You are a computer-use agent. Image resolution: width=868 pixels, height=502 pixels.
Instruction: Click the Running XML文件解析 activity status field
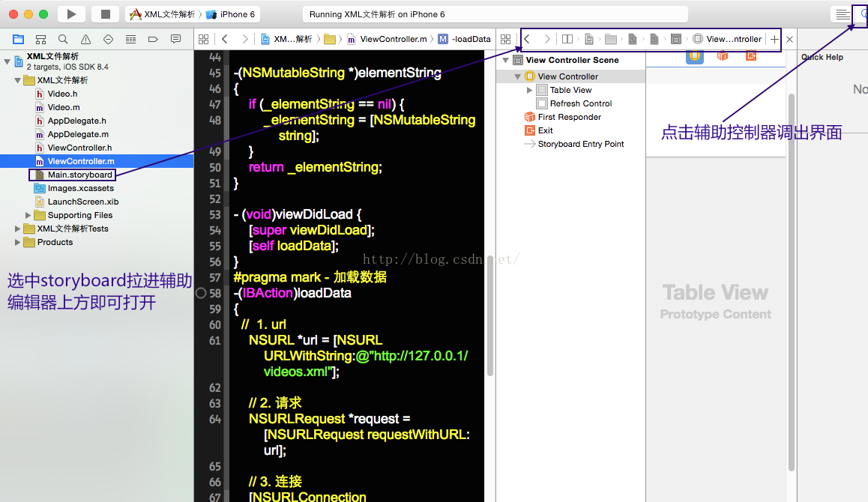coord(495,14)
